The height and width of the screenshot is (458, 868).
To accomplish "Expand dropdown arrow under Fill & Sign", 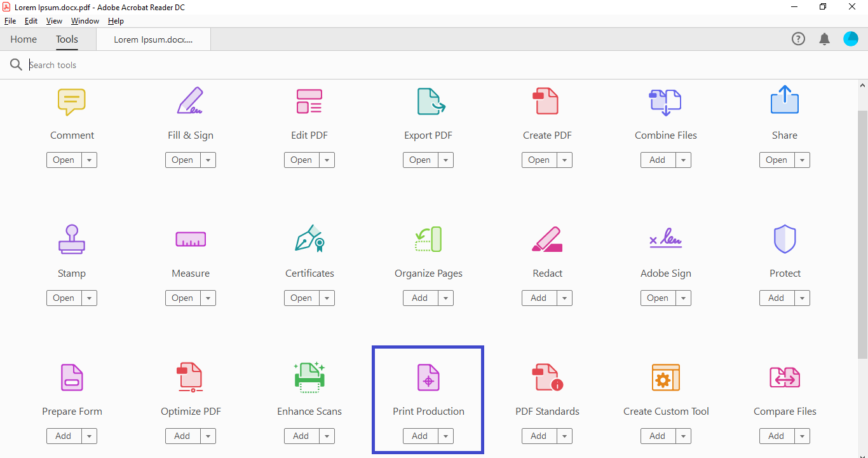I will [x=208, y=160].
